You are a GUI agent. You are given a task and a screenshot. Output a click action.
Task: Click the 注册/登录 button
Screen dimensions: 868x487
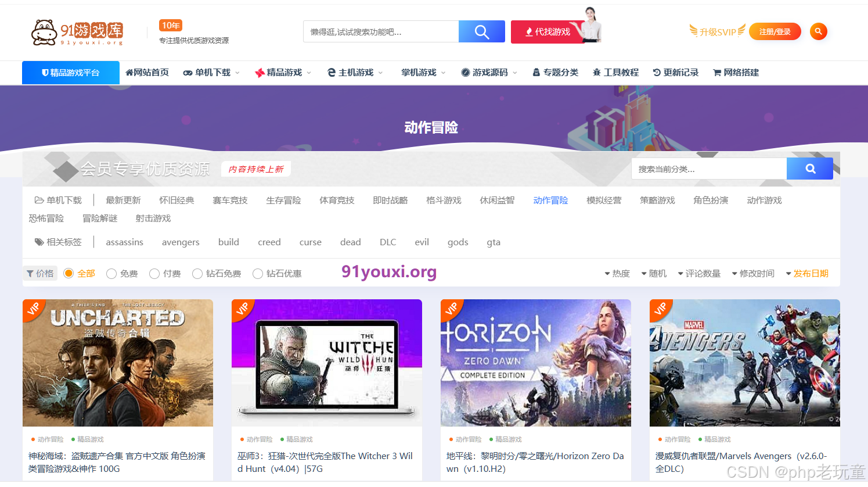click(x=775, y=31)
